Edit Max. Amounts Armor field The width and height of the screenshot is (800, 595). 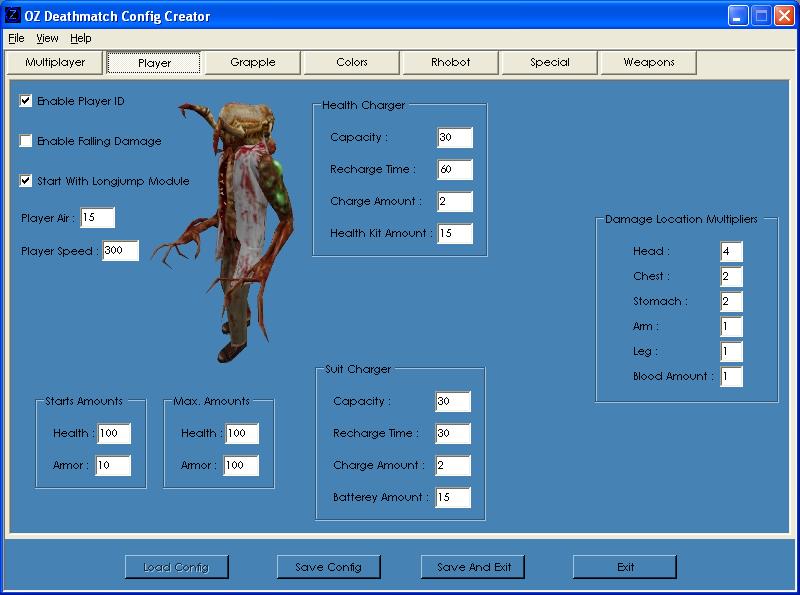click(241, 465)
